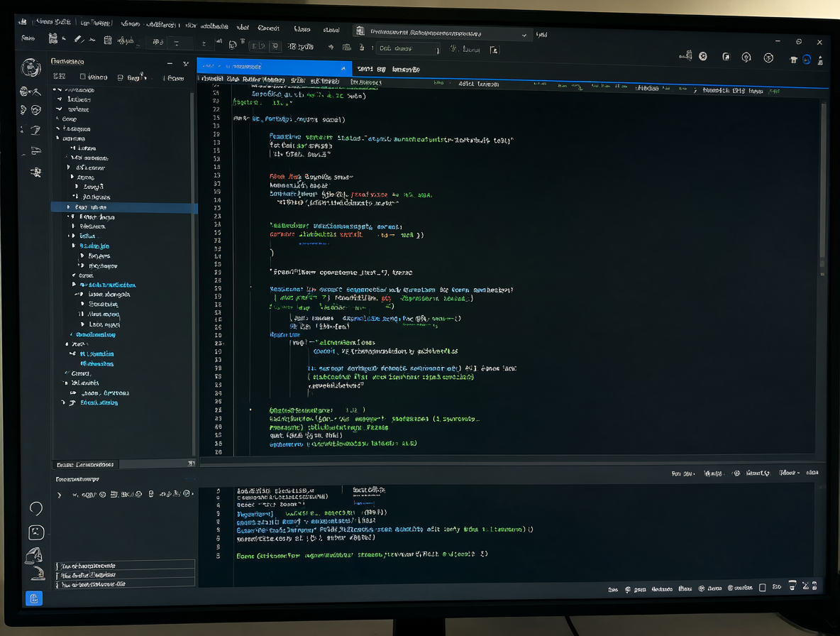Open the title bar combo box dropdown arrow
840x636 pixels.
pyautogui.click(x=524, y=35)
